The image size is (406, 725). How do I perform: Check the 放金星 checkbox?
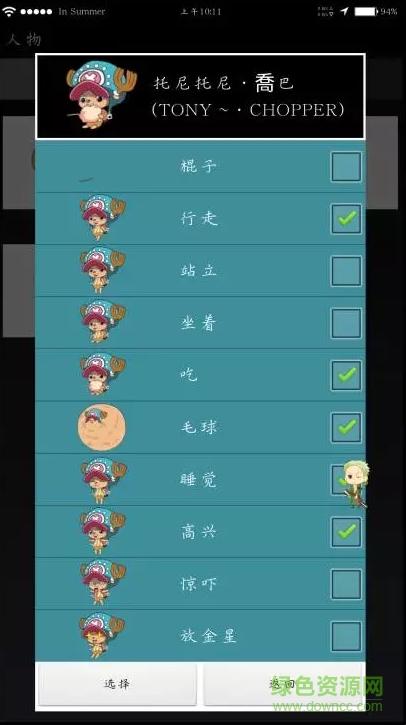point(346,637)
